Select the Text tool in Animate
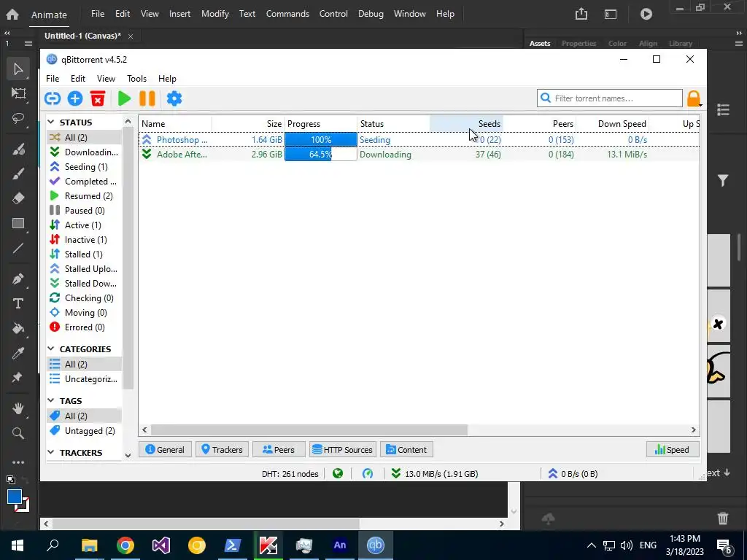Image resolution: width=747 pixels, height=560 pixels. tap(18, 303)
